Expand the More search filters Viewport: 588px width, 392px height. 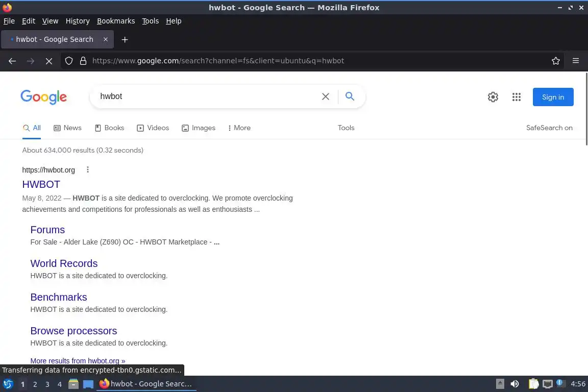click(239, 128)
